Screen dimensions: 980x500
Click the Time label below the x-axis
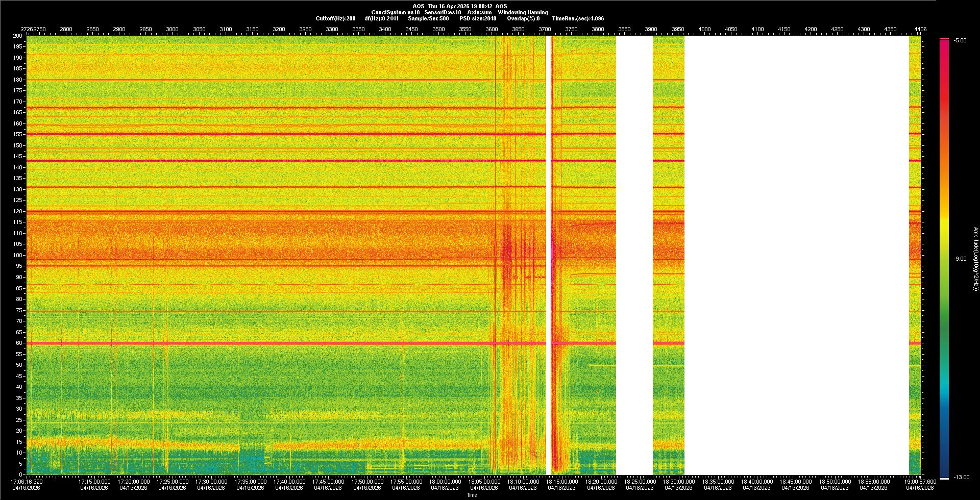click(472, 495)
